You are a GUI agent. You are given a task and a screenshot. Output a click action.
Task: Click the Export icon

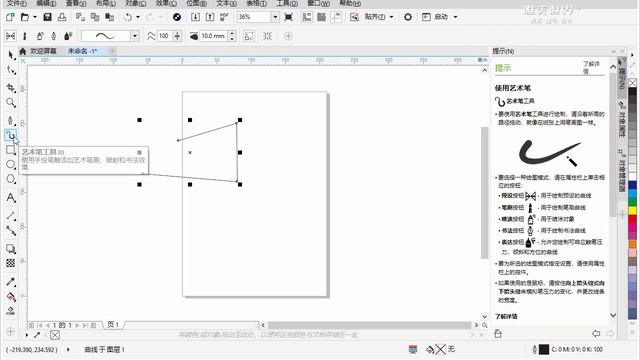point(210,17)
